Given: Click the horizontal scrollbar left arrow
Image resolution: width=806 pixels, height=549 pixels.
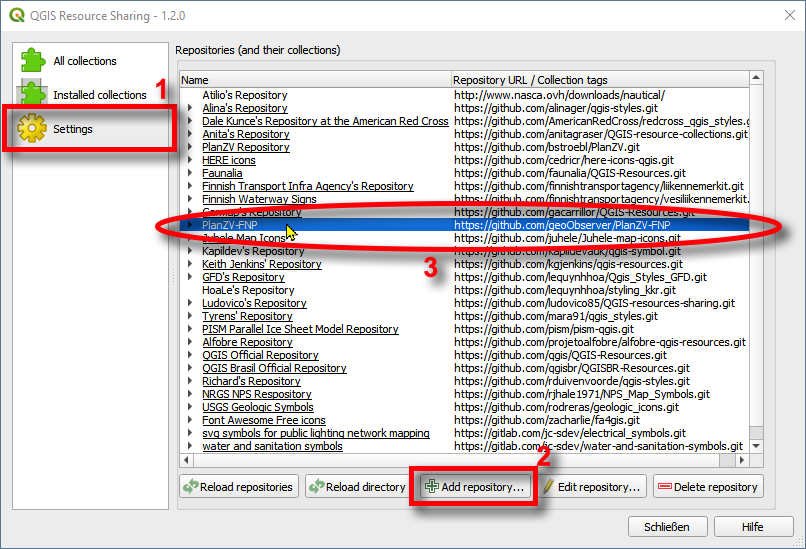Looking at the screenshot, I should 186,460.
